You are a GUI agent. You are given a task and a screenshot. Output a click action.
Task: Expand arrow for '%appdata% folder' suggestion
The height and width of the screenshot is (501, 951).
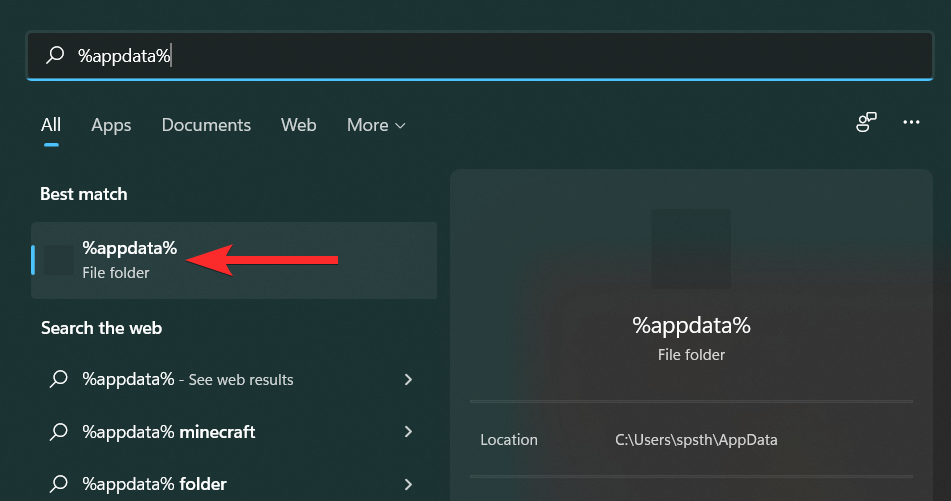pos(408,484)
